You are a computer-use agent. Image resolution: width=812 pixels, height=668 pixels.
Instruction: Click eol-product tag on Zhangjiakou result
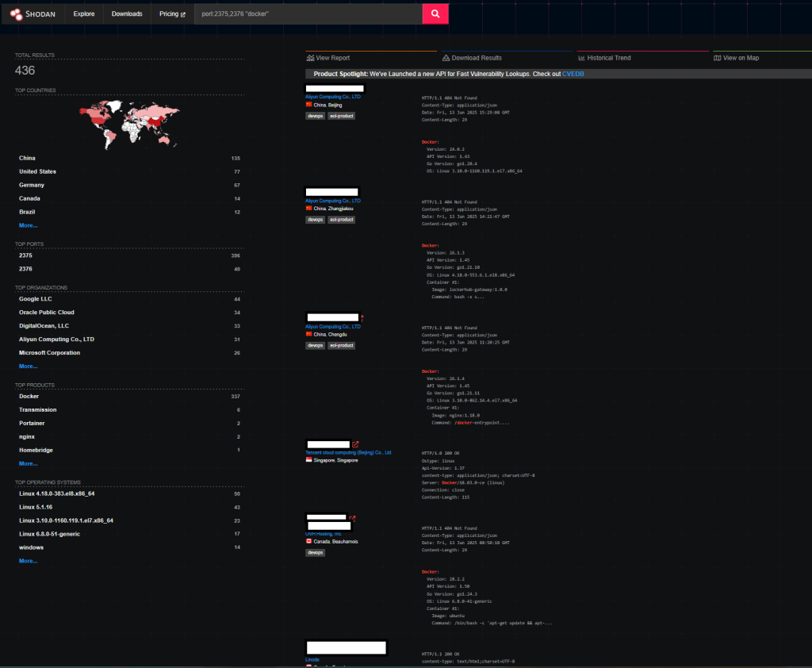click(x=342, y=220)
